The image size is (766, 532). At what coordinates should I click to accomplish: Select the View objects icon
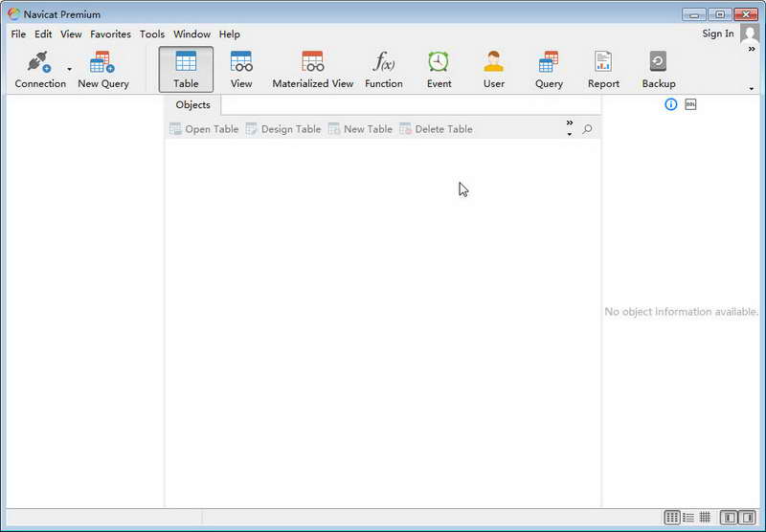[x=241, y=69]
